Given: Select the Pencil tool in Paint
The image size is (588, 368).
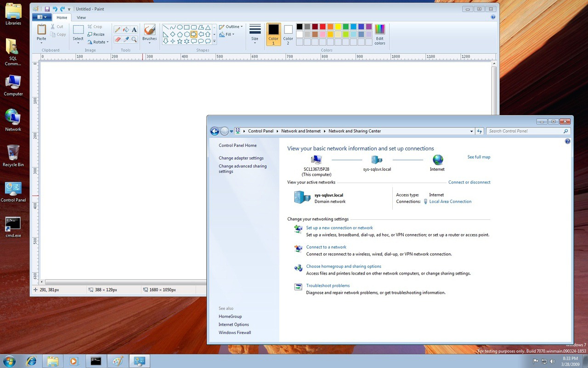Looking at the screenshot, I should click(118, 29).
